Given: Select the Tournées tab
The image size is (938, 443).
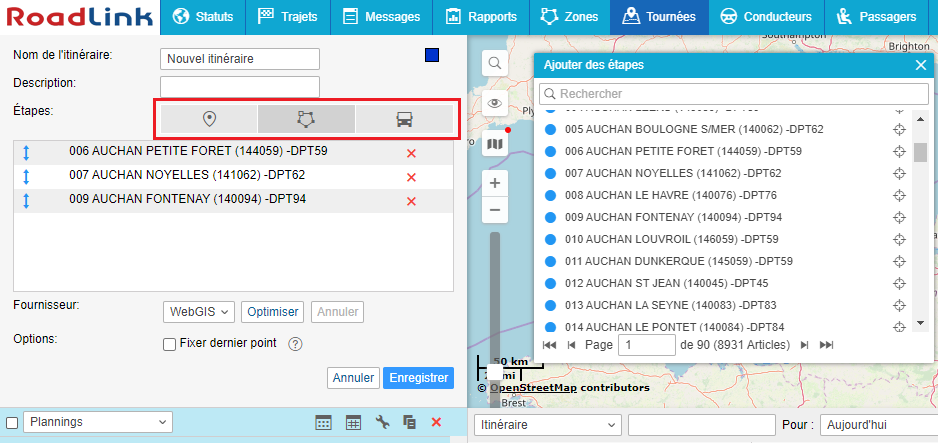Looking at the screenshot, I should pyautogui.click(x=659, y=17).
